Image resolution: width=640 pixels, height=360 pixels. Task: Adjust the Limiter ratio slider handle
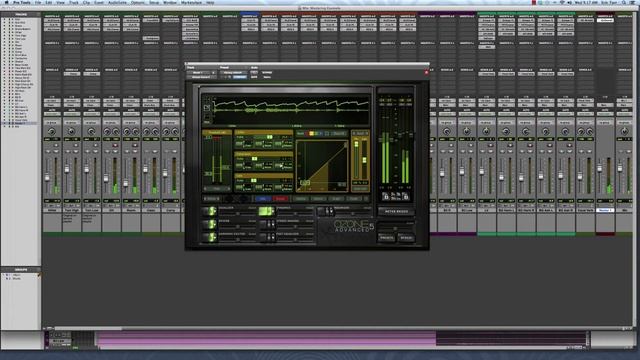point(270,137)
